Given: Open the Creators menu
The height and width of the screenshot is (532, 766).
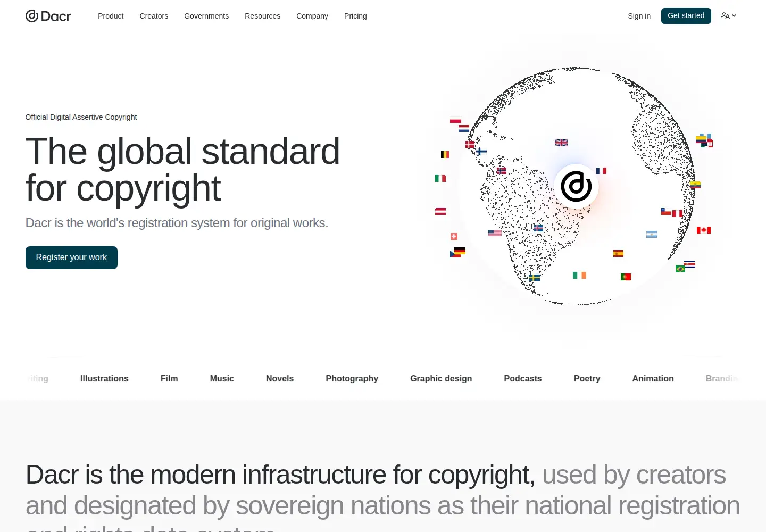Looking at the screenshot, I should (154, 16).
